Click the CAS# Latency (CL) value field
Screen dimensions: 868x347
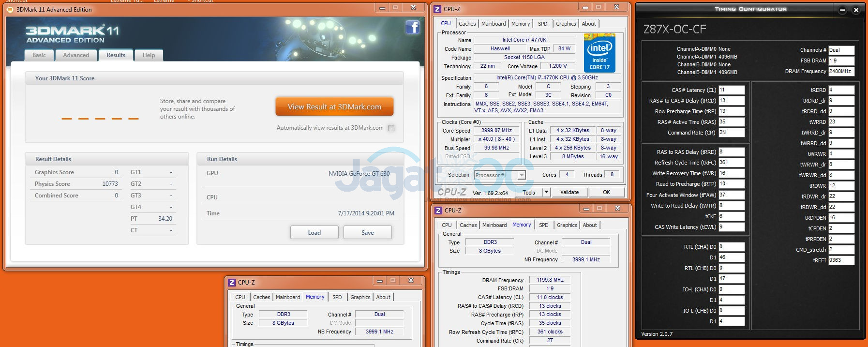pos(731,90)
